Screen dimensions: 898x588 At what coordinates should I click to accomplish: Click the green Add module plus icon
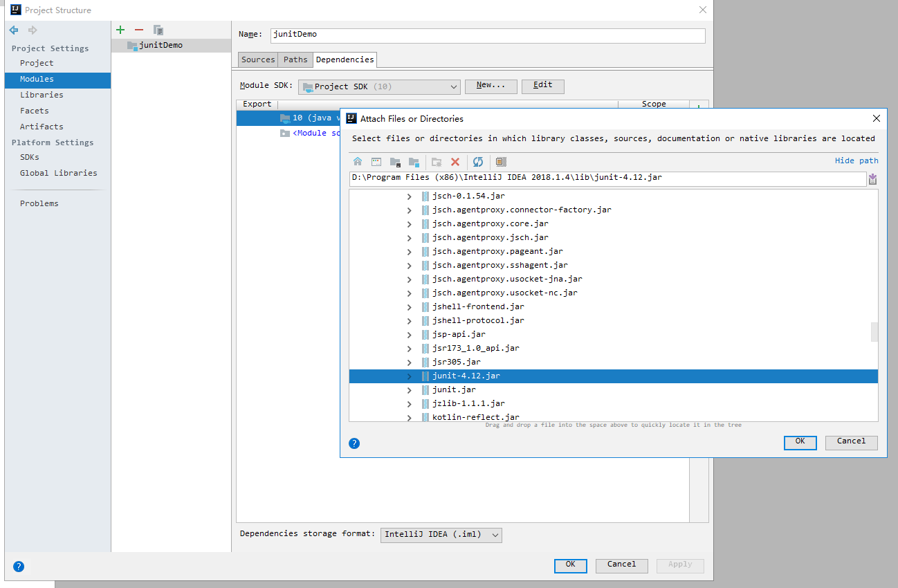click(120, 30)
